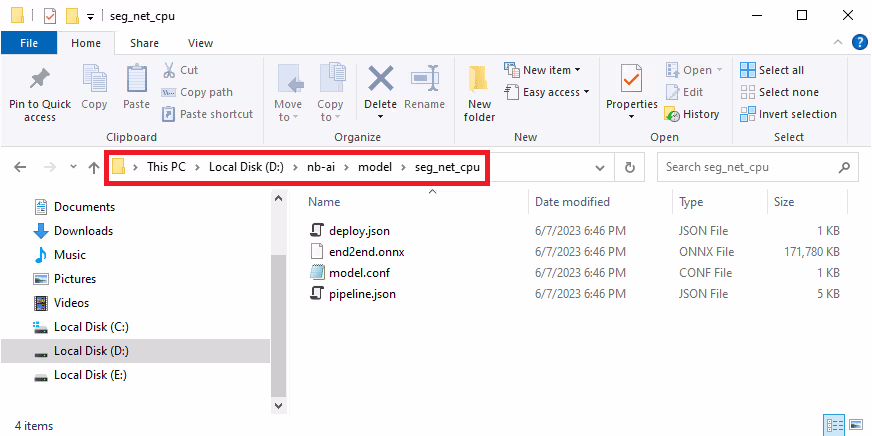This screenshot has height=436, width=872.
Task: Create a New folder
Action: (479, 95)
